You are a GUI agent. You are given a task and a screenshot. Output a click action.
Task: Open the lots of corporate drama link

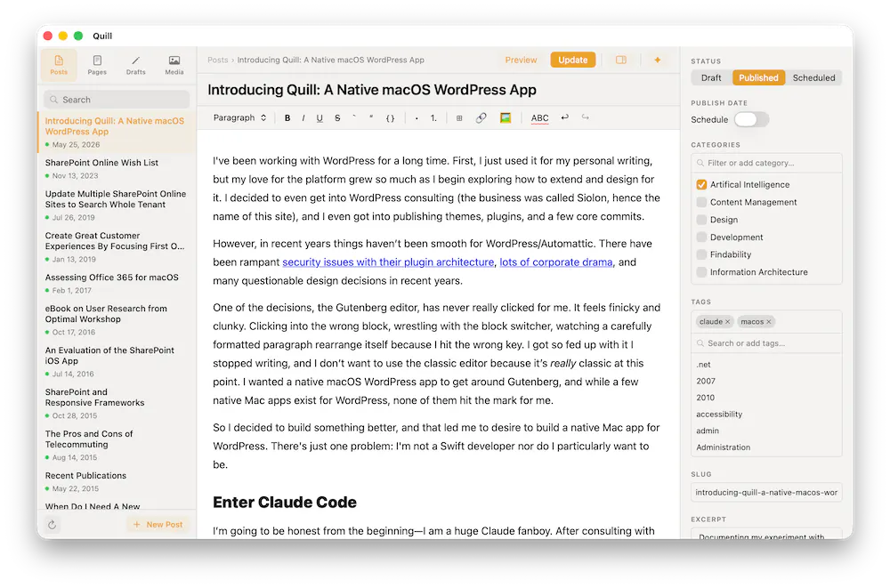(556, 262)
